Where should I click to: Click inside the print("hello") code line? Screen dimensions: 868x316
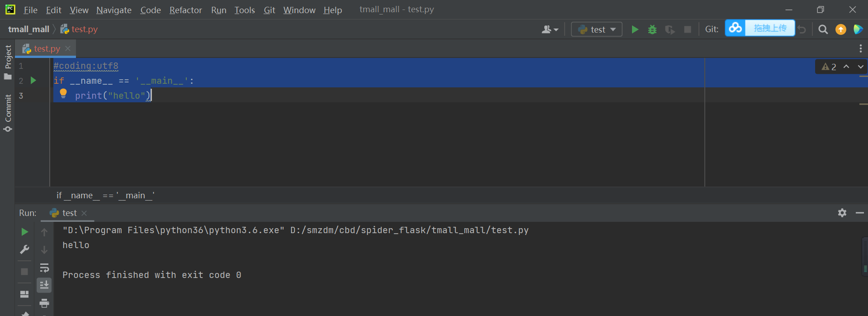point(113,96)
